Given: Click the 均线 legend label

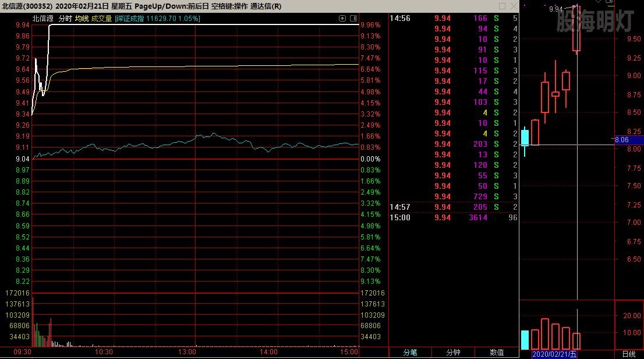Looking at the screenshot, I should (82, 19).
